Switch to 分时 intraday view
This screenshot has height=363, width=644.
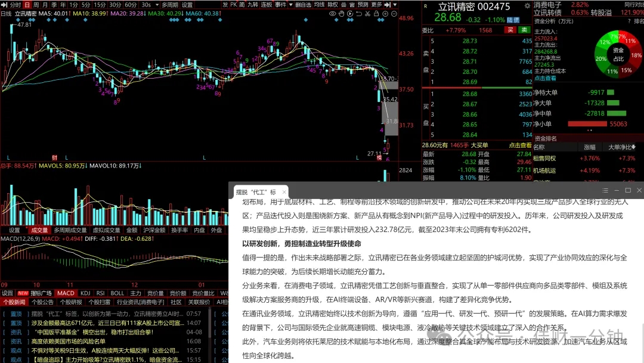pos(16,5)
